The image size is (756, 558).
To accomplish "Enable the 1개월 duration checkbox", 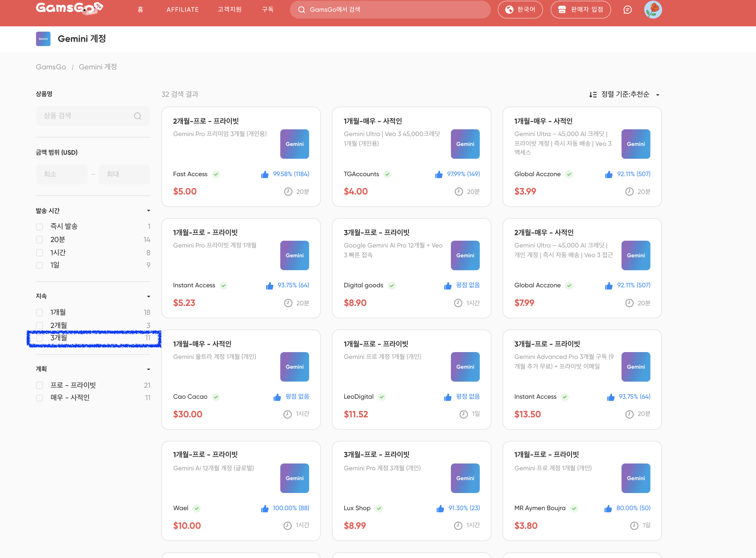I will 40,313.
